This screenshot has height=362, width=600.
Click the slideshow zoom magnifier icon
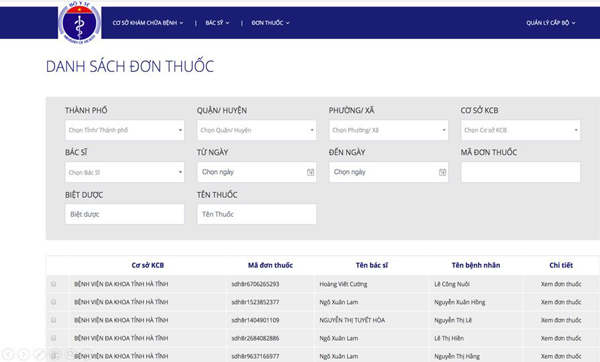click(x=71, y=354)
